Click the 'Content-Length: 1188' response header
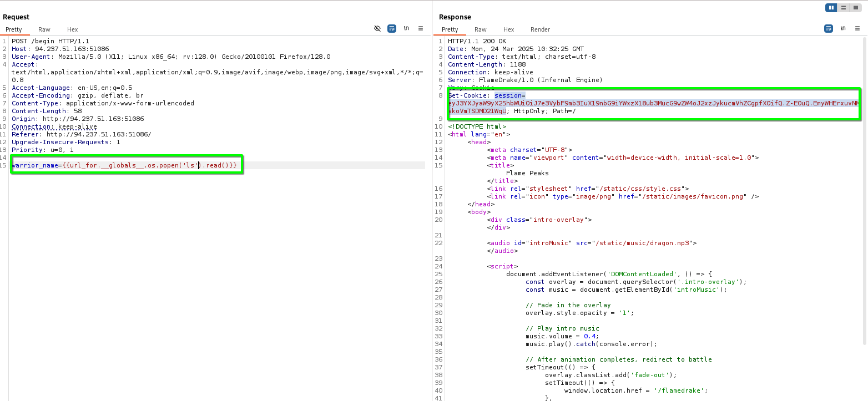Viewport: 868px width, 401px height. coord(487,64)
